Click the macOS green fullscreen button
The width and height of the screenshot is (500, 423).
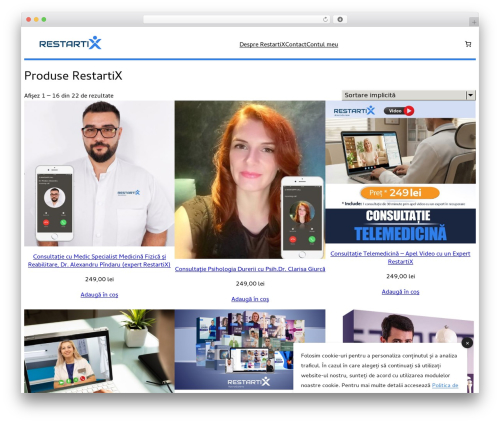[x=44, y=20]
